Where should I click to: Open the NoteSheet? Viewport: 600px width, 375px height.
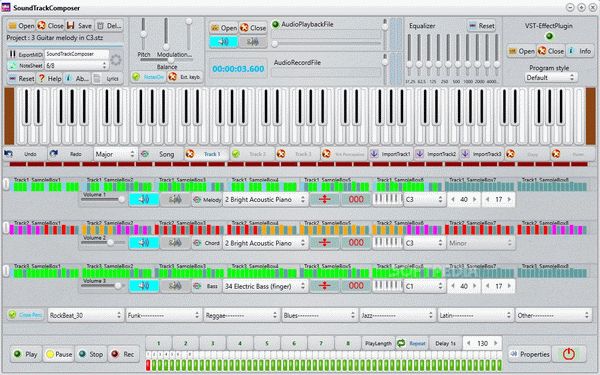click(25, 66)
